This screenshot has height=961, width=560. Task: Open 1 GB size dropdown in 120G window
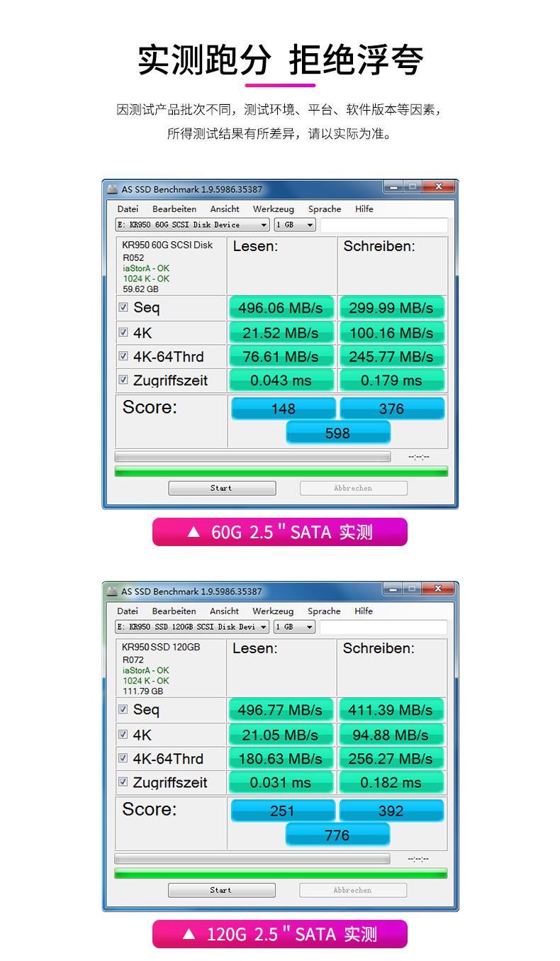tap(295, 627)
